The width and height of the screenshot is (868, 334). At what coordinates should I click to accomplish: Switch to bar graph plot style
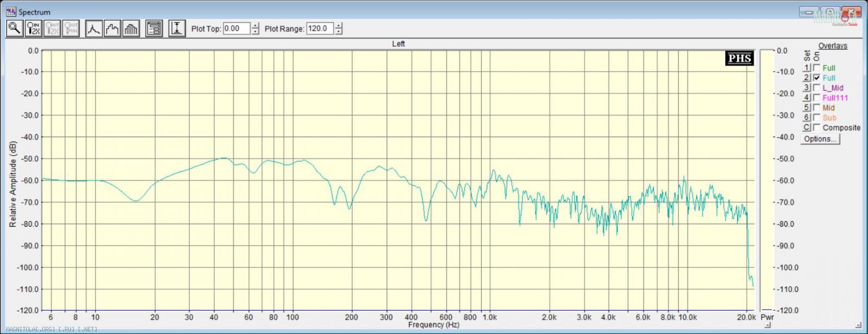pos(131,28)
